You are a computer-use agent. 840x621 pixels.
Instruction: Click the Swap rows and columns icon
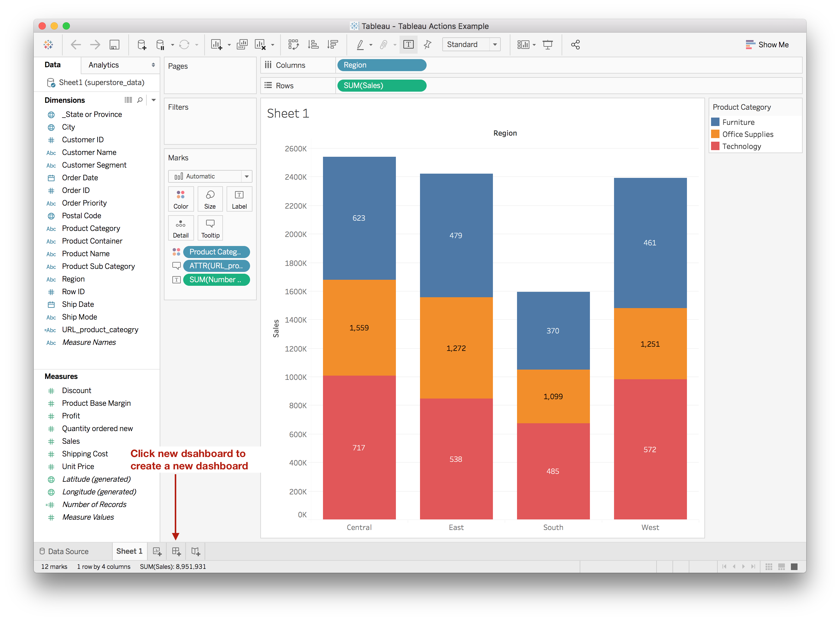coord(293,45)
